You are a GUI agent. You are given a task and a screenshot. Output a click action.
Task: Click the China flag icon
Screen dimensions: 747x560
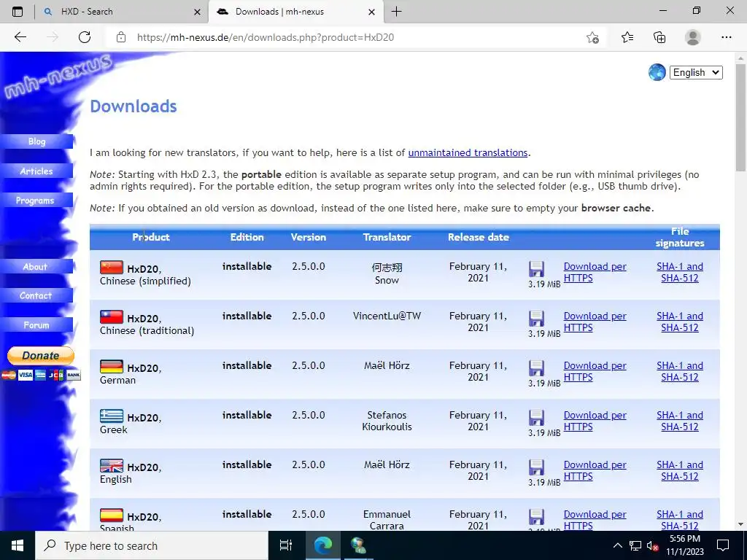pos(112,267)
